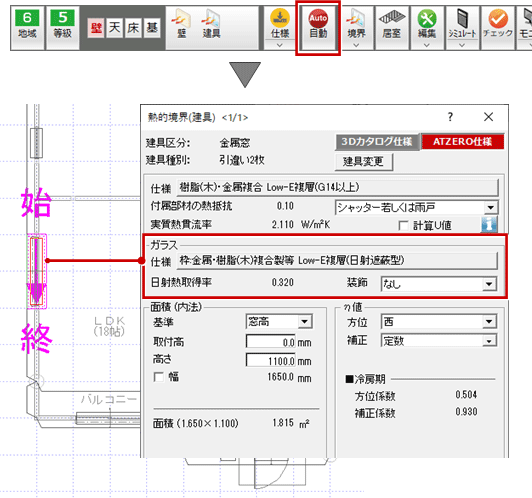The width and height of the screenshot is (532, 498).
Task: Select the 建具 fitting input icon
Action: point(212,24)
